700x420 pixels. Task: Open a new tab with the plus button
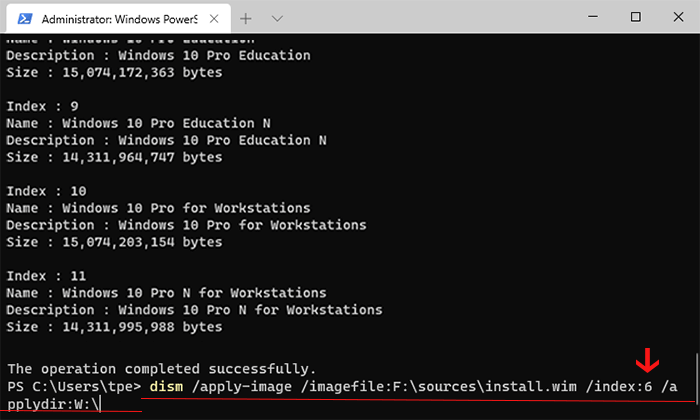tap(246, 19)
